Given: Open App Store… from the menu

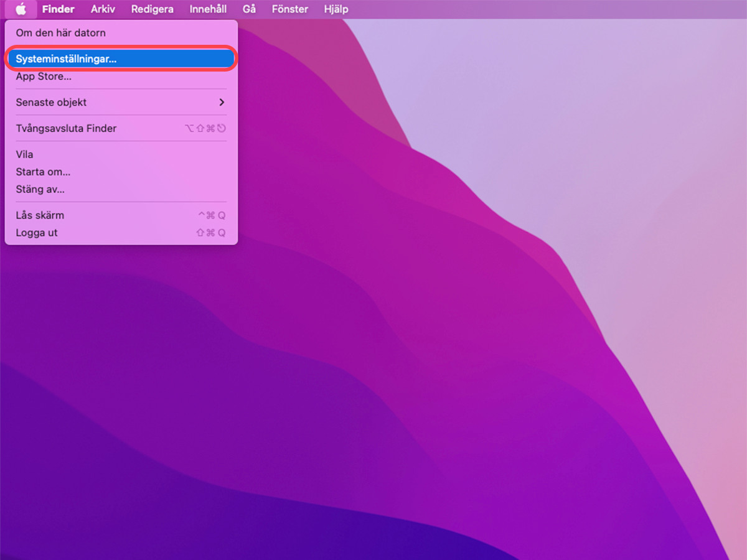Looking at the screenshot, I should (x=121, y=77).
